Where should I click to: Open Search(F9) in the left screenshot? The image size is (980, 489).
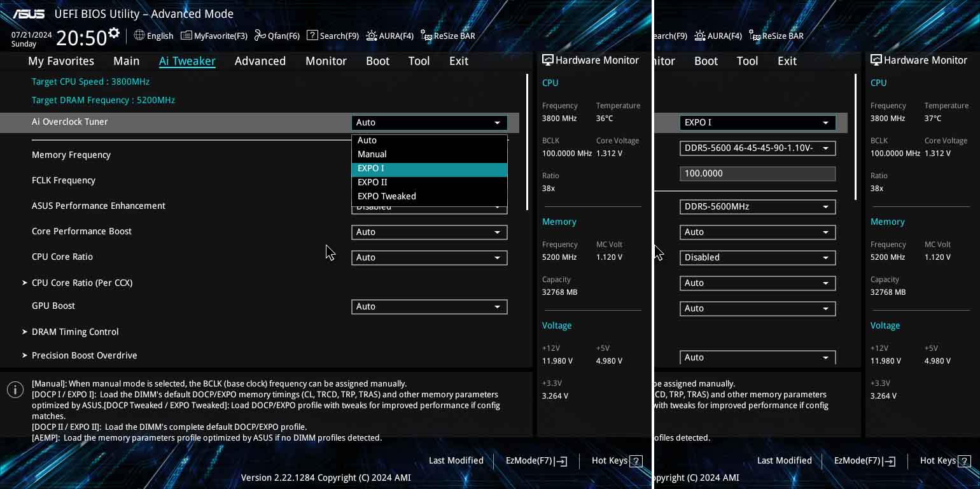point(333,36)
